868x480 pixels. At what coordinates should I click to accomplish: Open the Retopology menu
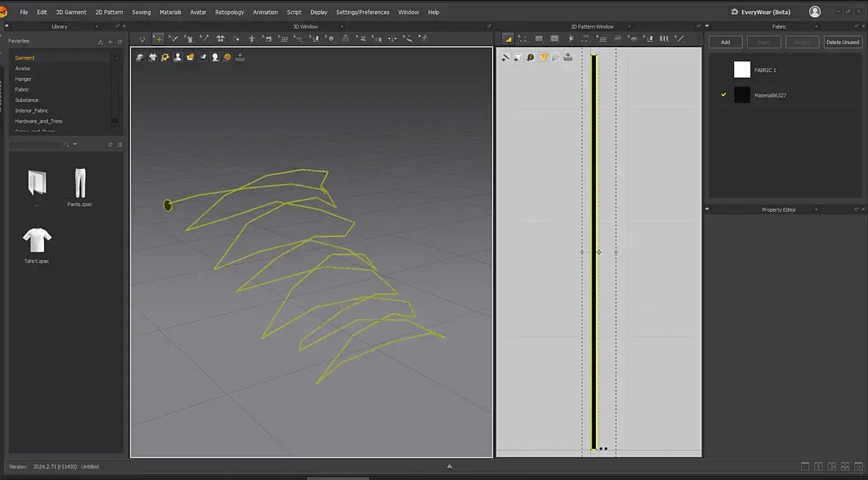tap(230, 12)
